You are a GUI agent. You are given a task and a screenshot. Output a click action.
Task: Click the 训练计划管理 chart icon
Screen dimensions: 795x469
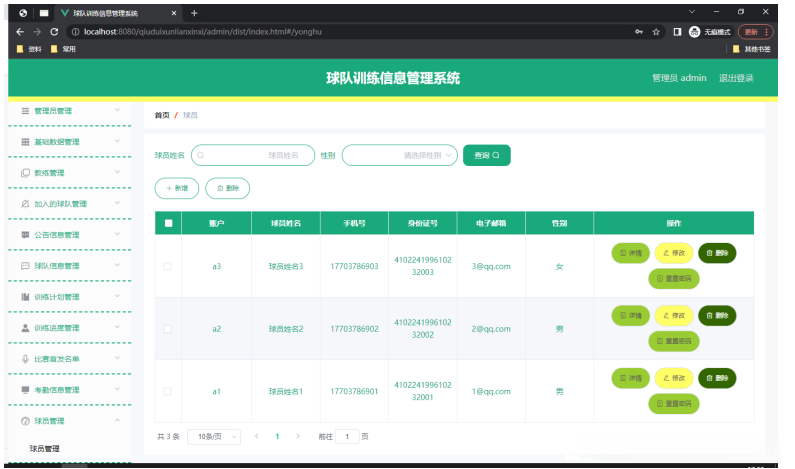click(x=25, y=297)
